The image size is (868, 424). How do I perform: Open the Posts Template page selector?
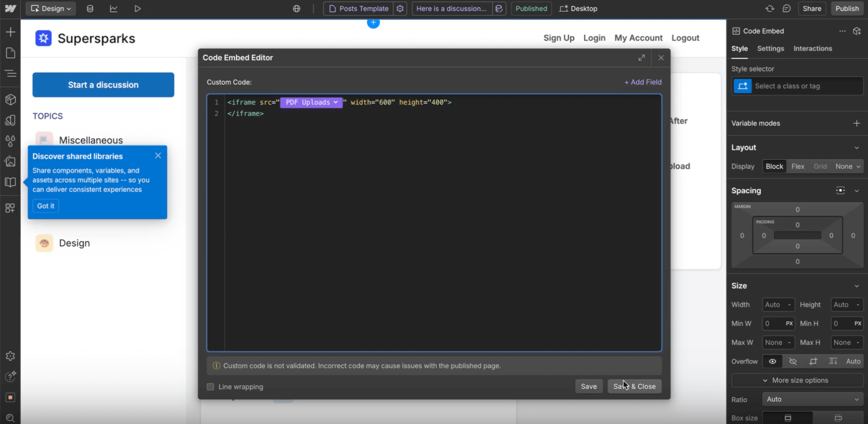point(358,9)
